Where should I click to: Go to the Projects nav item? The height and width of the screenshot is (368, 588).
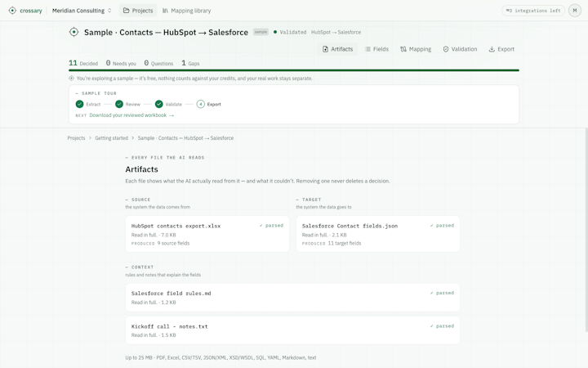pos(138,11)
